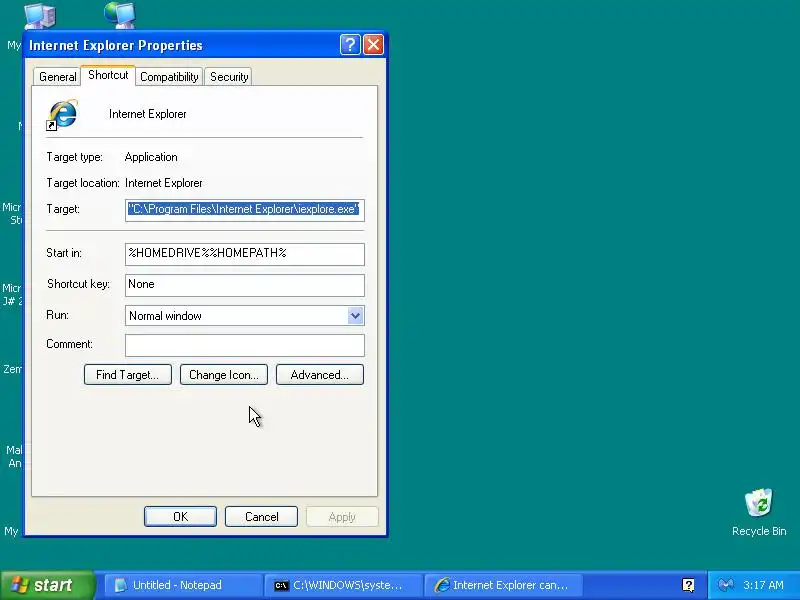Click the Find Target button
Screen dimensions: 800x600
coord(128,374)
